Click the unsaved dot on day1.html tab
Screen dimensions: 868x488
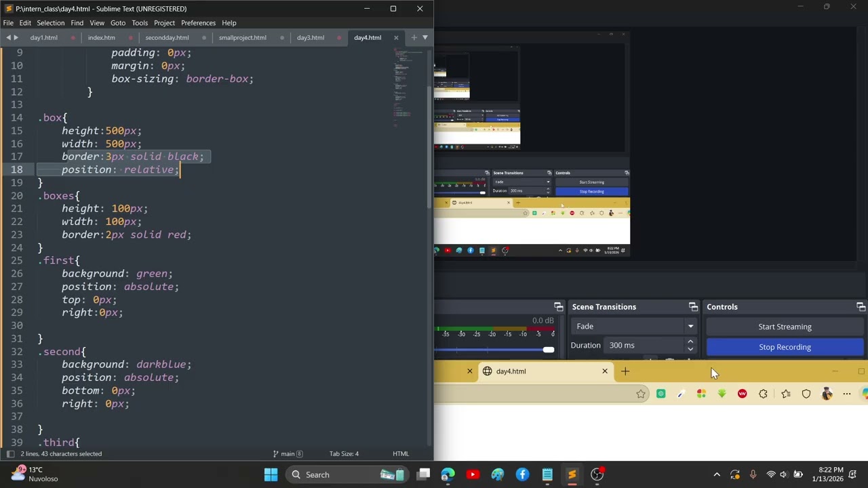click(x=73, y=37)
